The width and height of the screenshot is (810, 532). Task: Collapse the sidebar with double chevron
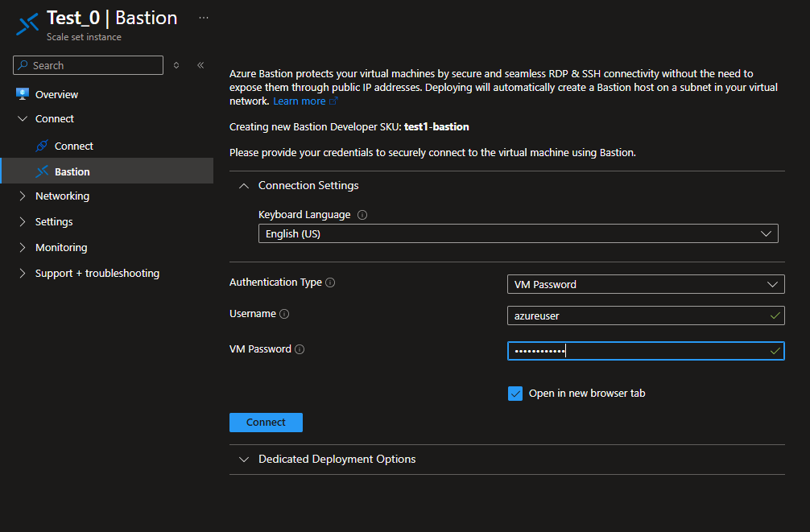(x=200, y=65)
